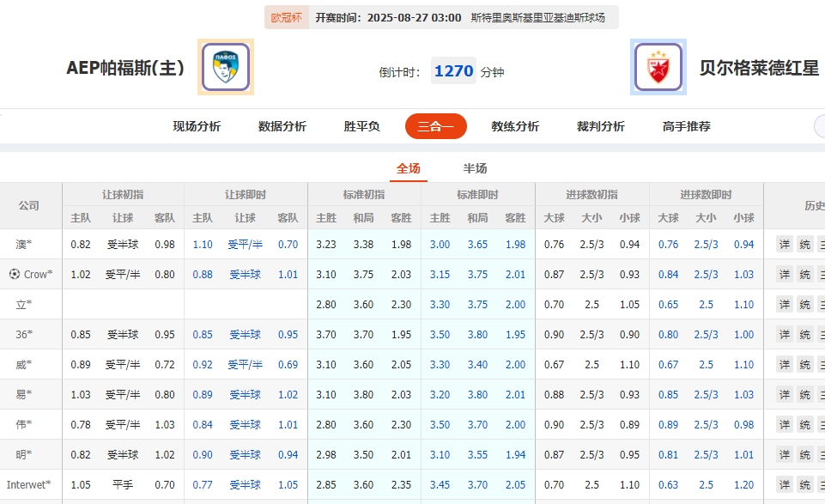The width and height of the screenshot is (825, 504).
Task: Click 统 statistics in the 36* row
Action: pos(806,334)
